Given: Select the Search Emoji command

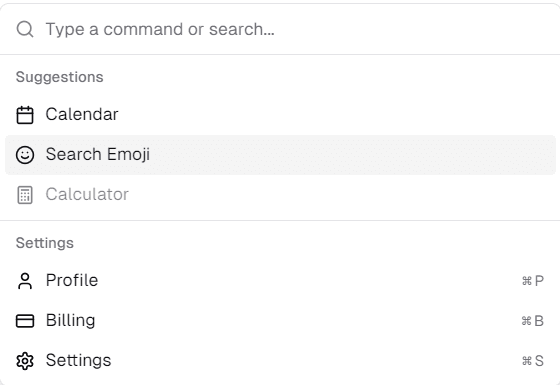Looking at the screenshot, I should click(280, 155).
